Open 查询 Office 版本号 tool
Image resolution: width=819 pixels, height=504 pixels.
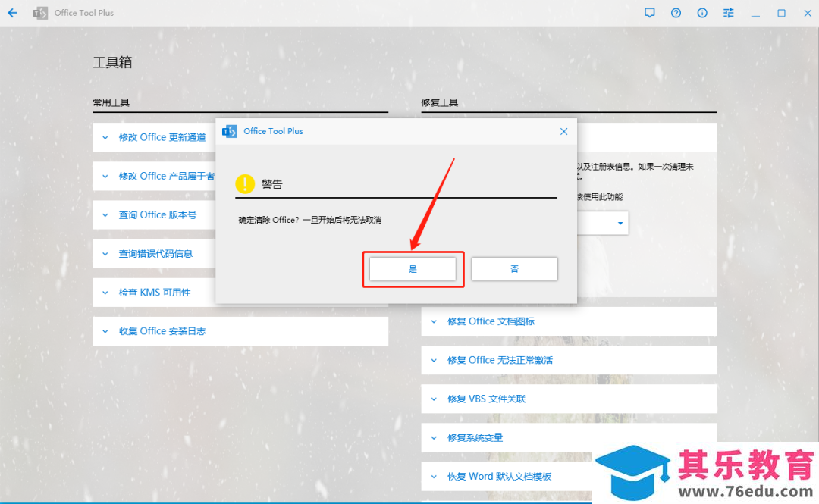click(157, 214)
